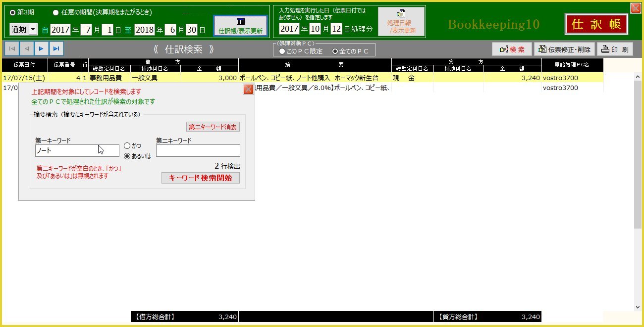Select 任意の期間 radio option

click(x=55, y=12)
